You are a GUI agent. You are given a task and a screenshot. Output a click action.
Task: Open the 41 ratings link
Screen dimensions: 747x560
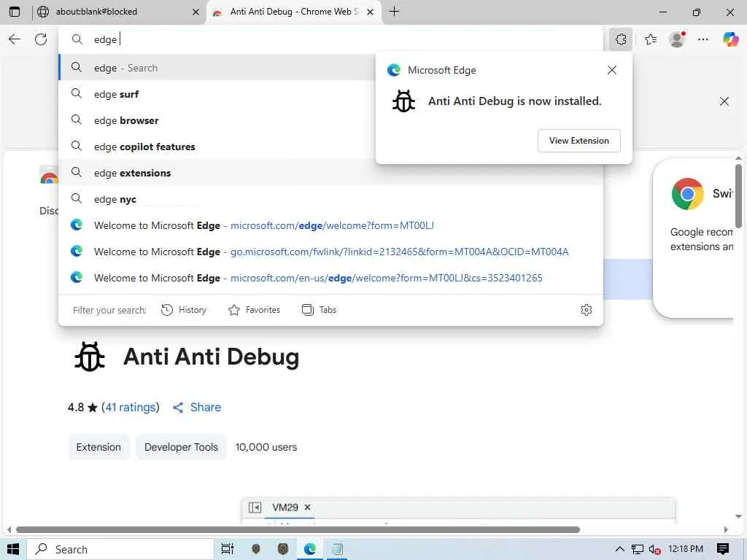tap(130, 407)
